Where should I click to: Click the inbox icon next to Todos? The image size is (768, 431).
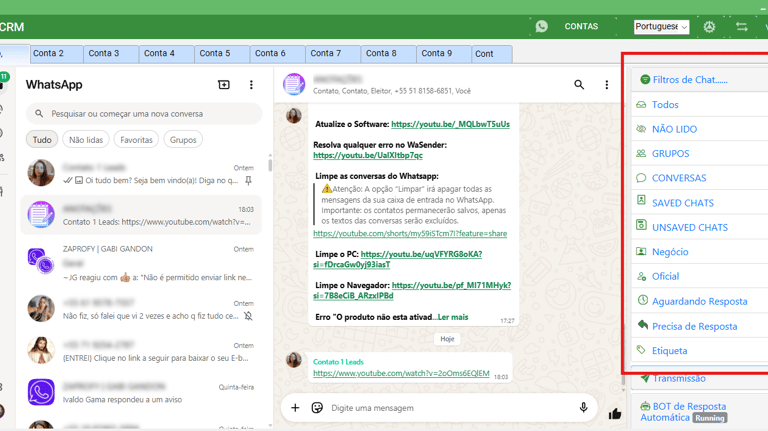641,104
